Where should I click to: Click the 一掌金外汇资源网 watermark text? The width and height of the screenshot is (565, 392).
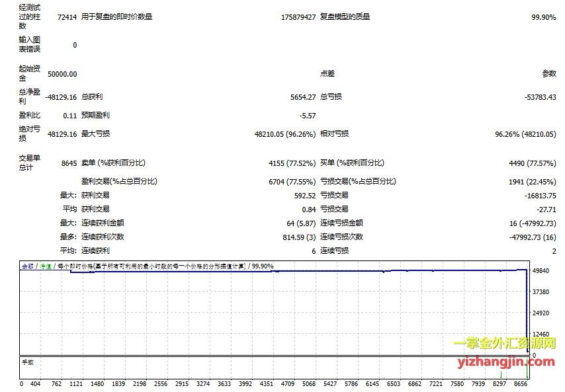[504, 344]
